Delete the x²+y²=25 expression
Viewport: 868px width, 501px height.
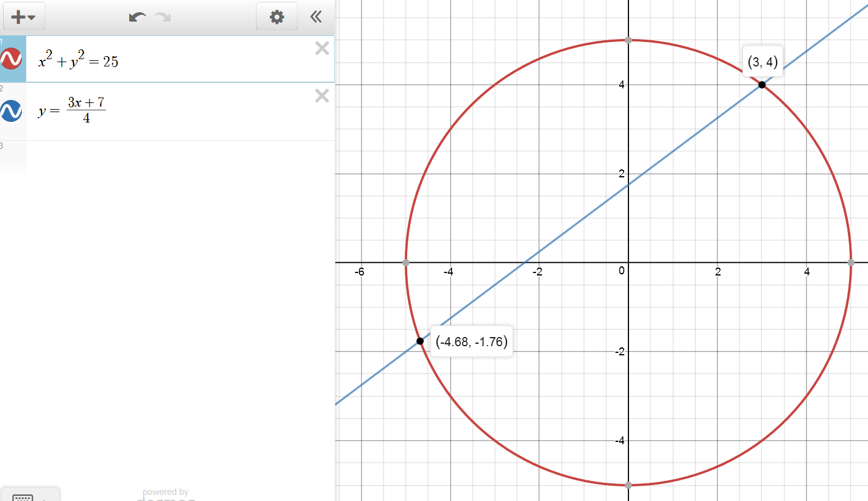pyautogui.click(x=322, y=49)
